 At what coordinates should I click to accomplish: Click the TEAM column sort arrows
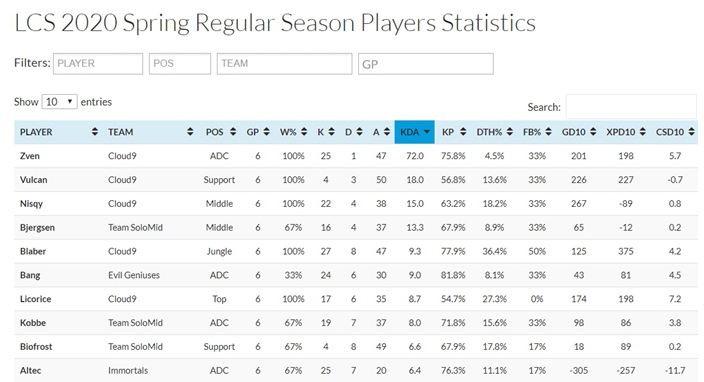(190, 132)
